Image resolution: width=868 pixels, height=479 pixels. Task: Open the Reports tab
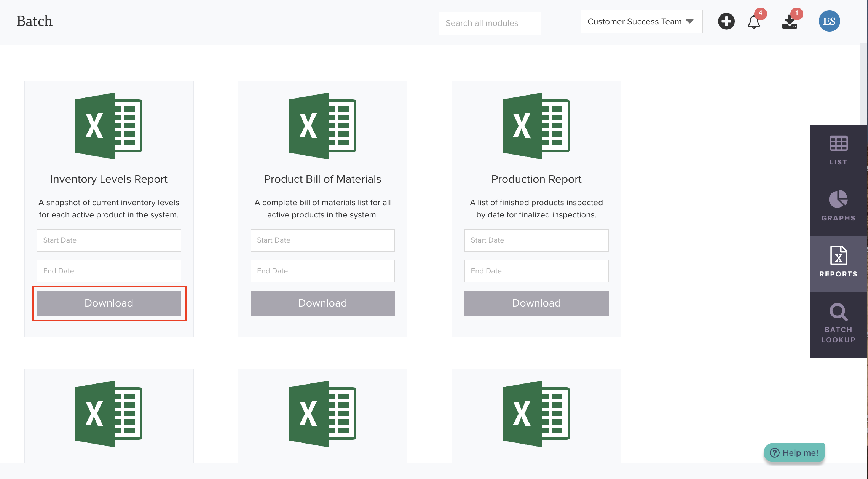(x=838, y=263)
